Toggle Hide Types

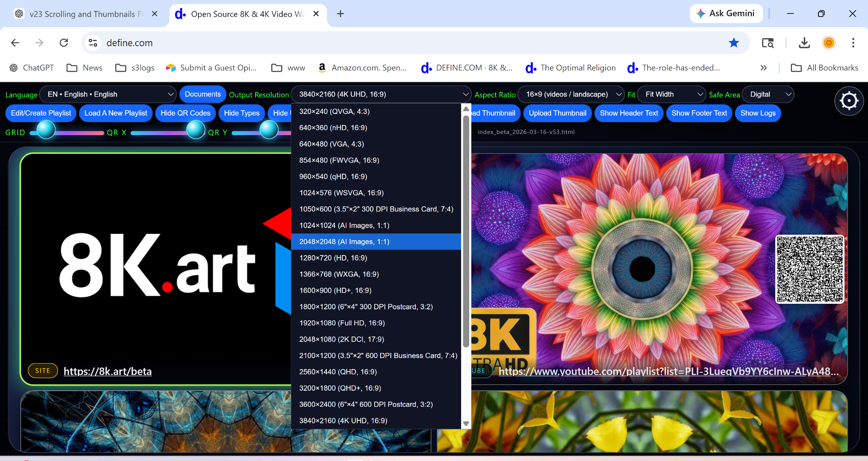[242, 113]
